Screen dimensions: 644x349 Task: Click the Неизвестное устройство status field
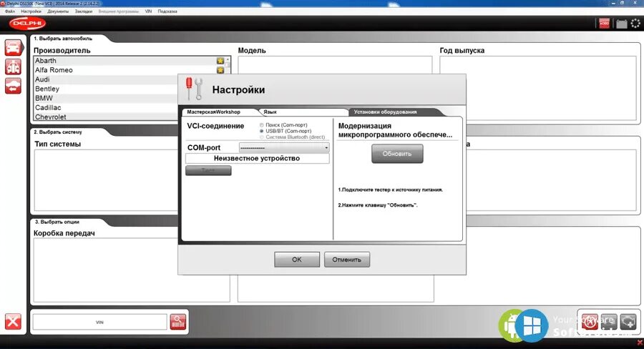click(257, 159)
